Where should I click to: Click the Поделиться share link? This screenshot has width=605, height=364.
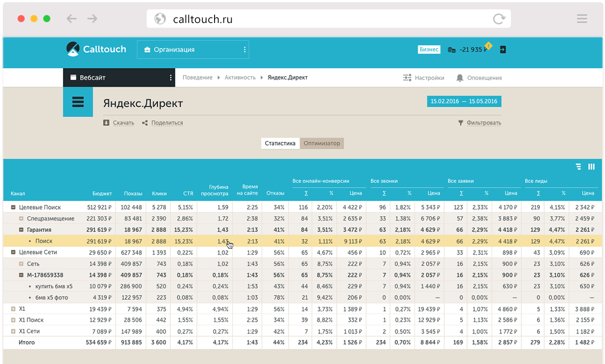click(167, 123)
